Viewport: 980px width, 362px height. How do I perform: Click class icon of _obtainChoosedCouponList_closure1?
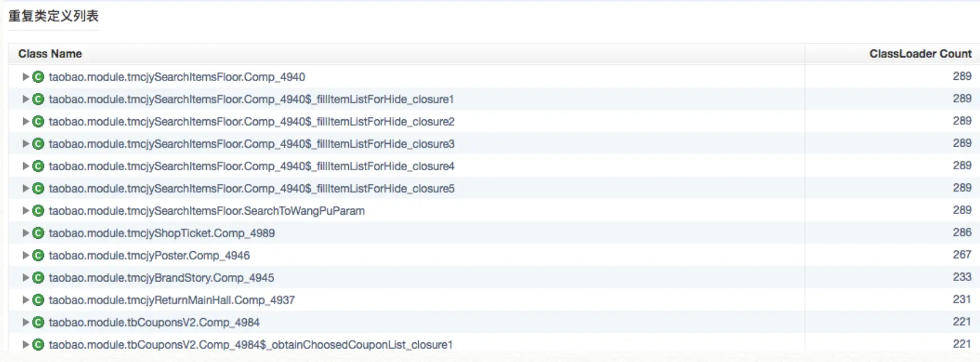38,345
